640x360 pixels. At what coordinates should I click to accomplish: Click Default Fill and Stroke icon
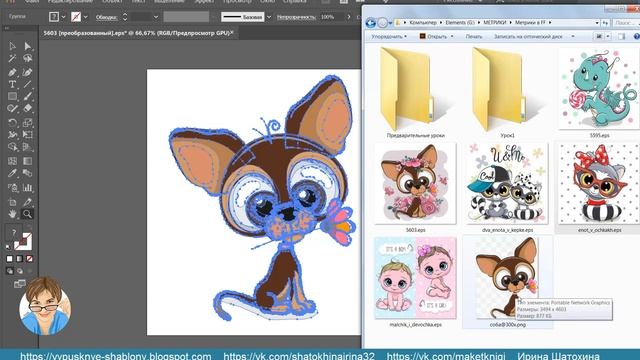click(x=8, y=247)
